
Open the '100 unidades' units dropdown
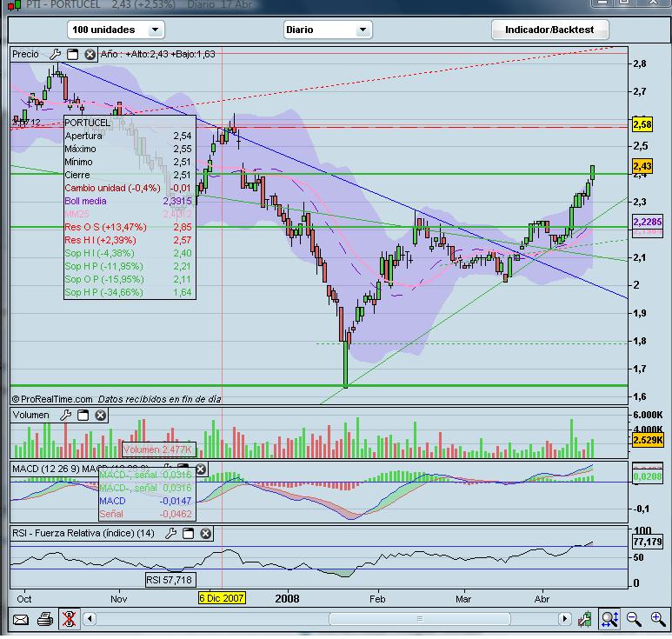(116, 30)
